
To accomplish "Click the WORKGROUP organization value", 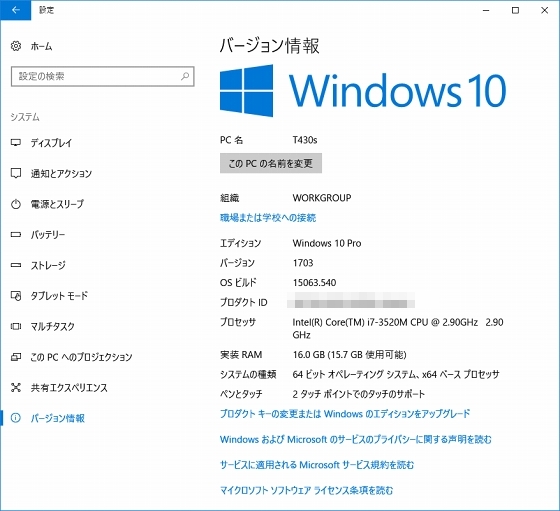I will pos(322,198).
